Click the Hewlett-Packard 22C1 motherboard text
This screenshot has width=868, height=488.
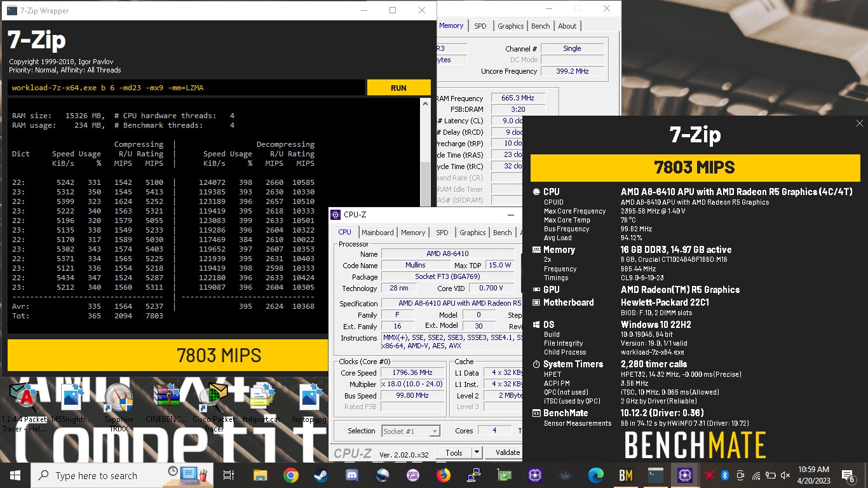665,302
